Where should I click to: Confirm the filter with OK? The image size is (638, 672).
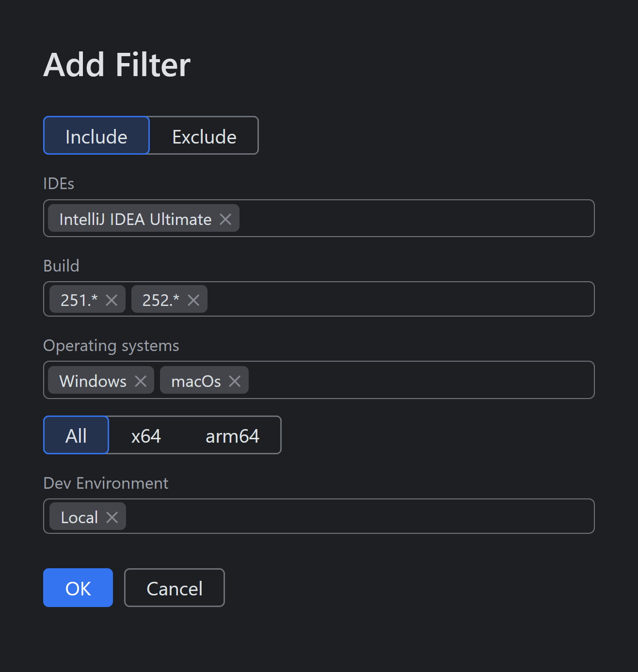78,588
